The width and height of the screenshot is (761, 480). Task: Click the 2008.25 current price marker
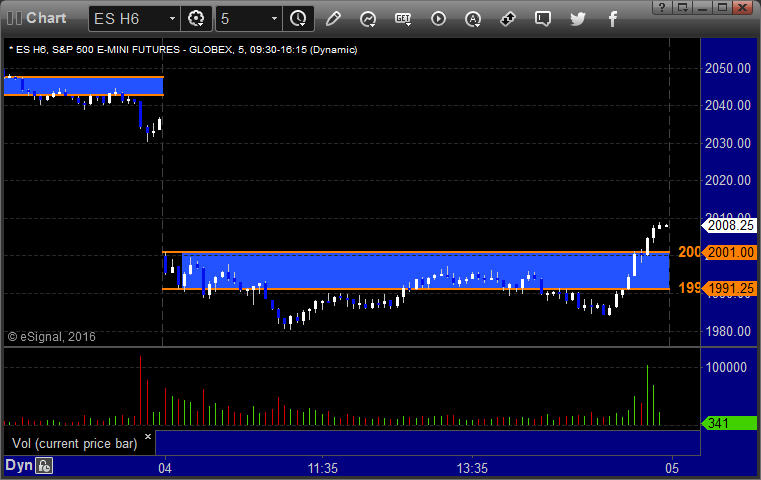[x=729, y=225]
